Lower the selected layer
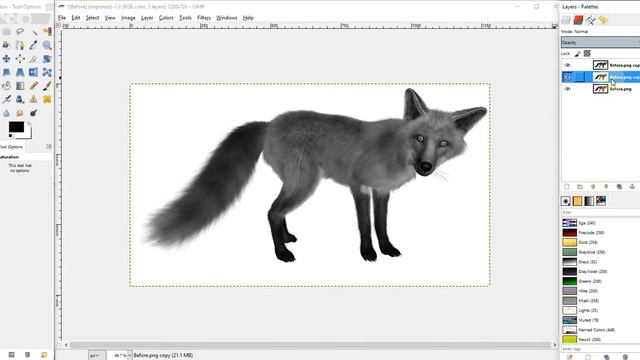640x360 pixels. tap(606, 187)
